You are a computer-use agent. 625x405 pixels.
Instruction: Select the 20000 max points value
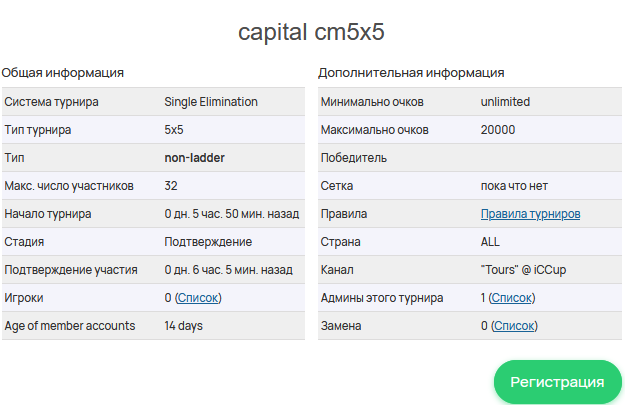pyautogui.click(x=498, y=130)
